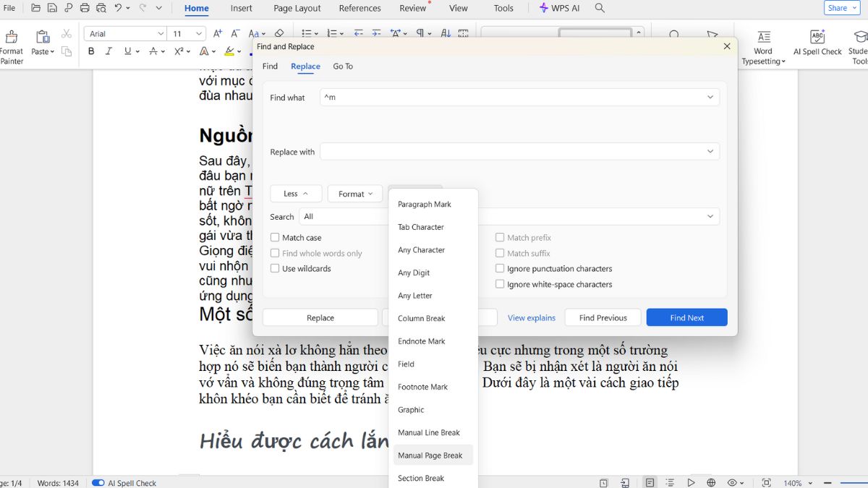Undo the last action
Viewport: 868px width, 488px height.
pos(118,8)
